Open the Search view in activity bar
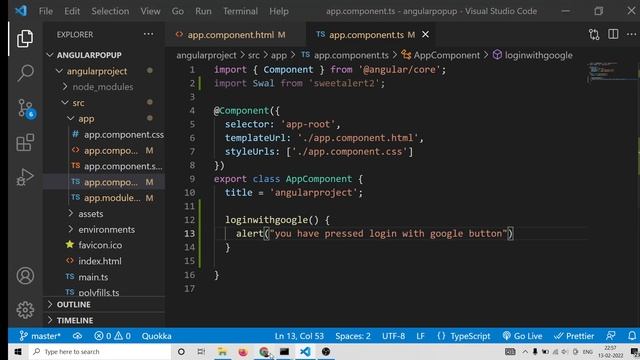 tap(25, 73)
